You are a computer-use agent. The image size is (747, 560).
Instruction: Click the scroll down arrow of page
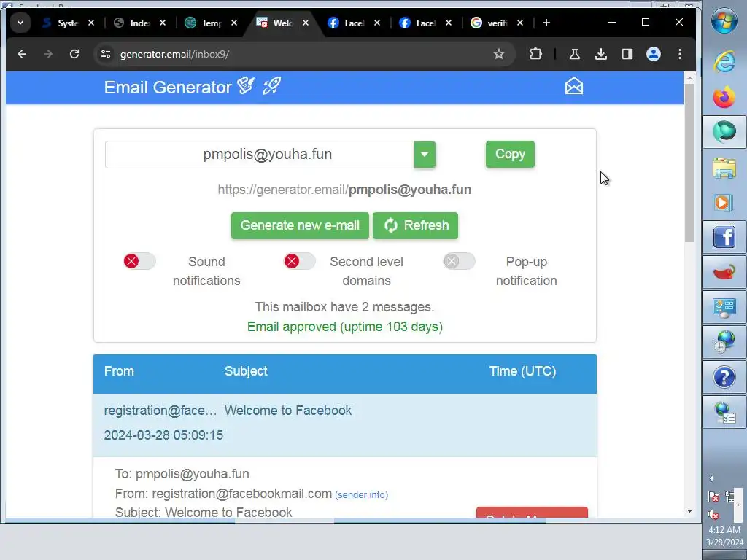tap(689, 511)
